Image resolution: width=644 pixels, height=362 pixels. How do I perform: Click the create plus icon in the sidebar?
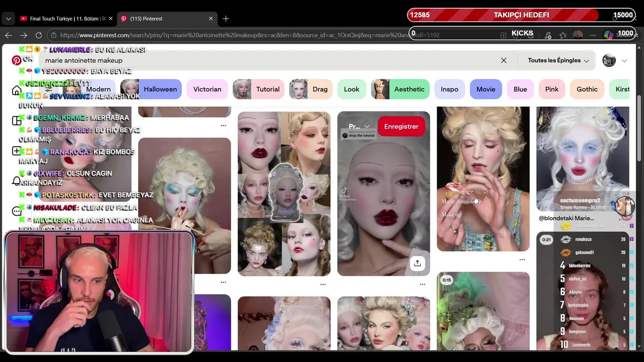(x=17, y=151)
